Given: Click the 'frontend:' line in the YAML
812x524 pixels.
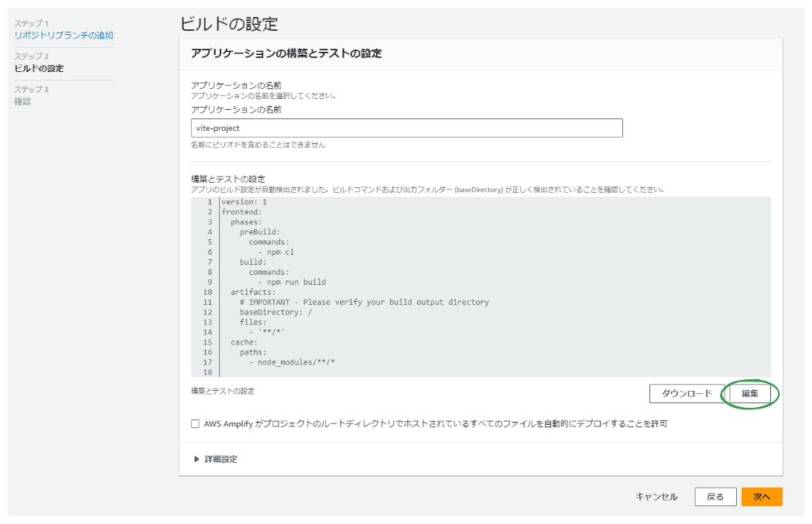Looking at the screenshot, I should (x=242, y=212).
